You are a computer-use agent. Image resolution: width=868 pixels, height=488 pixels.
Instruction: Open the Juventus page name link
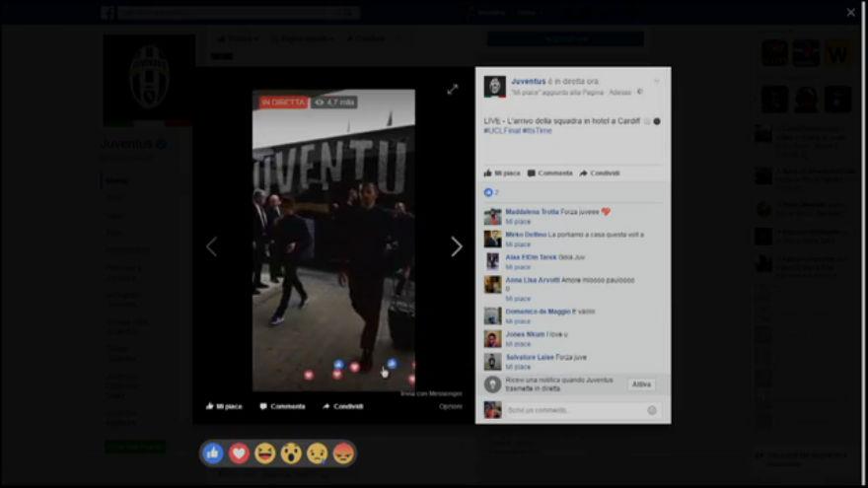[x=528, y=81]
